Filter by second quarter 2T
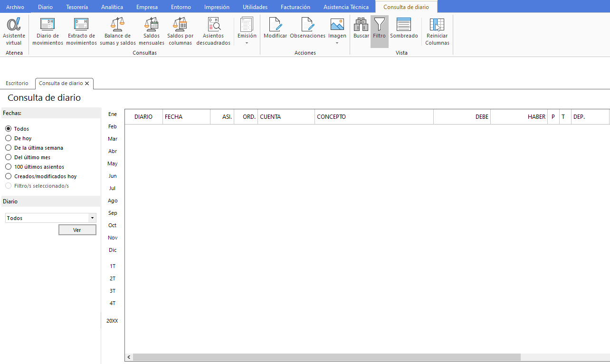610x364 pixels. [113, 278]
